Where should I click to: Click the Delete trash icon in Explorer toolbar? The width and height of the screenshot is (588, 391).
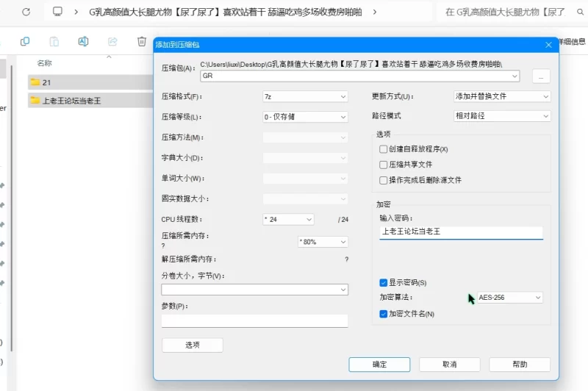[141, 41]
